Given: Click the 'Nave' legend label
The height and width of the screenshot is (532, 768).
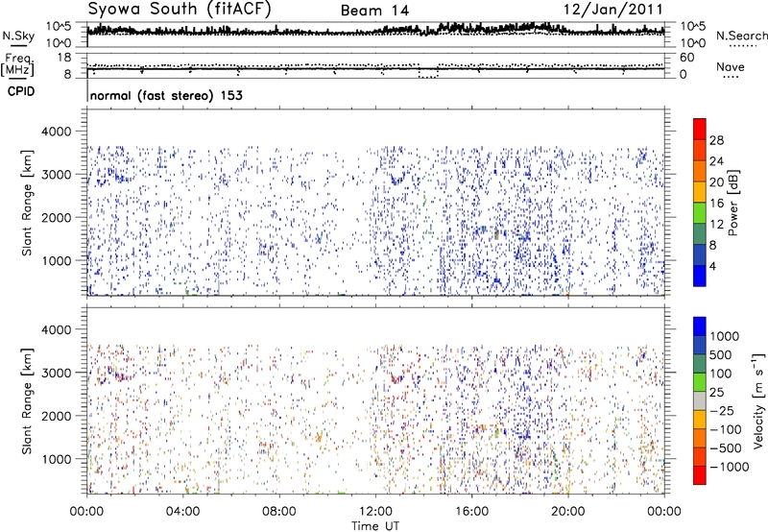Looking at the screenshot, I should (731, 67).
